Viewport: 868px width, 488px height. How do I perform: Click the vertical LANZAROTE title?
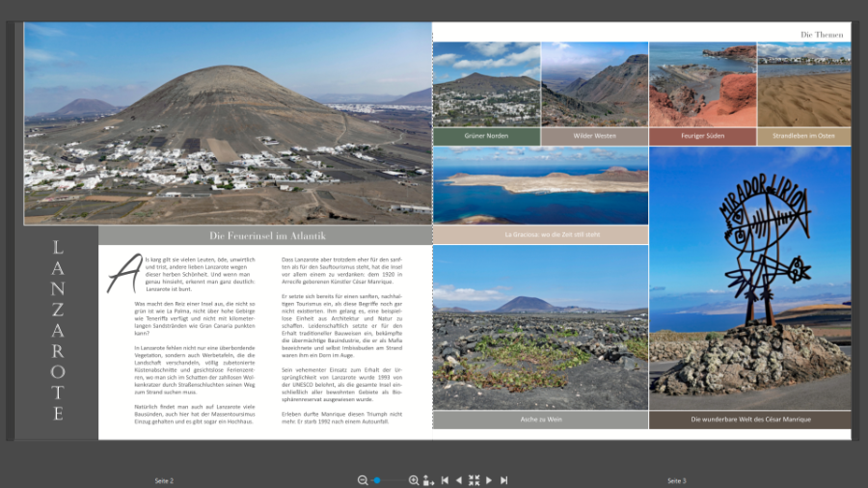coord(58,330)
